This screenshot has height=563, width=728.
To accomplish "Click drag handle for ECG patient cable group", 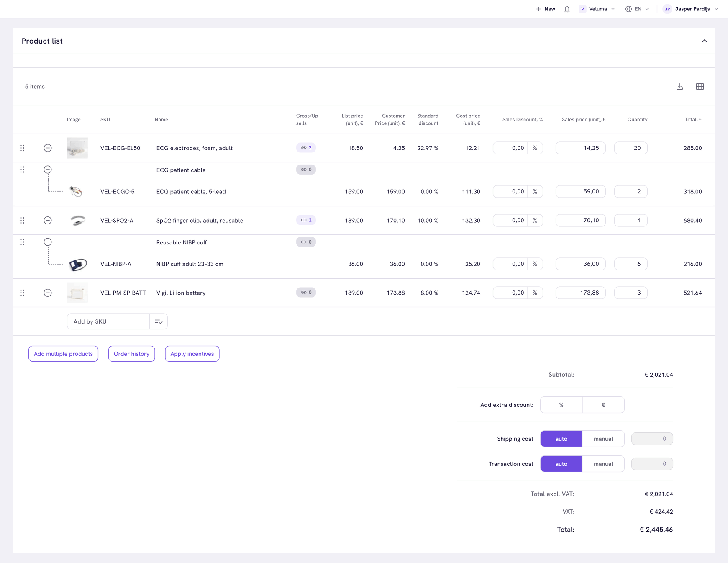I will (x=22, y=170).
